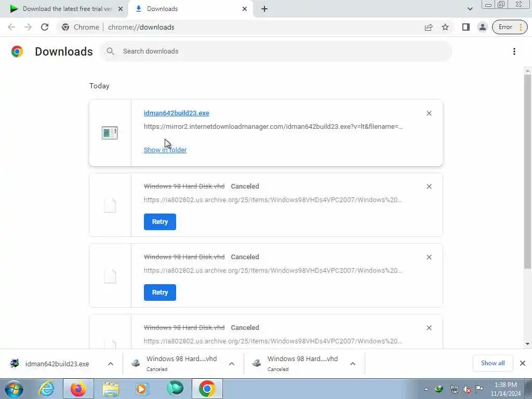Click the share page icon in address bar
The height and width of the screenshot is (399, 532).
(429, 27)
